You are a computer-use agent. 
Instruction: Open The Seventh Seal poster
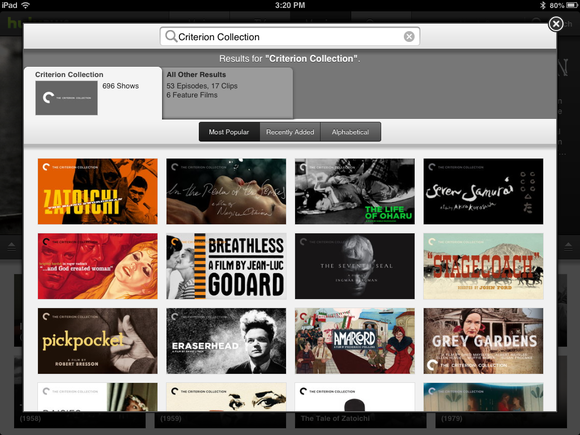(x=355, y=266)
